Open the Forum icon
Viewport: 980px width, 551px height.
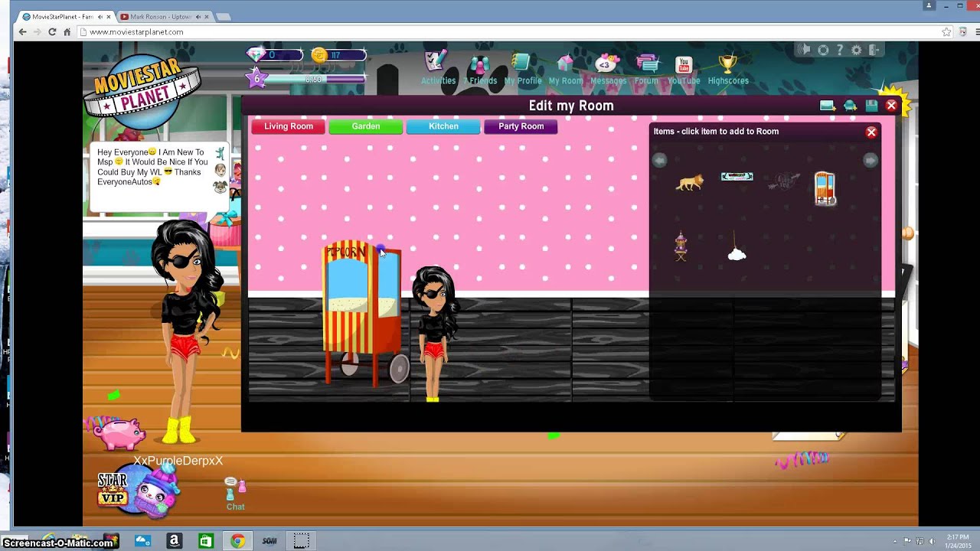pos(646,64)
